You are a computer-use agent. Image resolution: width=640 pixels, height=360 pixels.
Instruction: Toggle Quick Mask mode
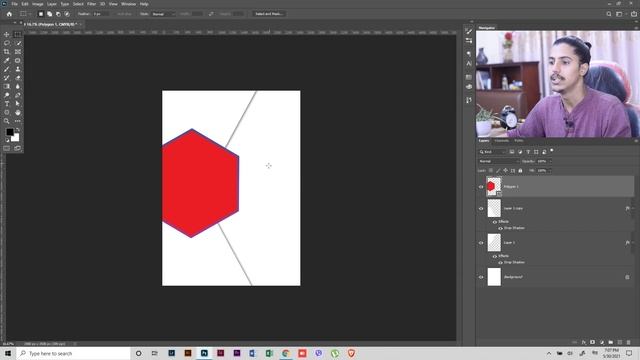pos(7,148)
